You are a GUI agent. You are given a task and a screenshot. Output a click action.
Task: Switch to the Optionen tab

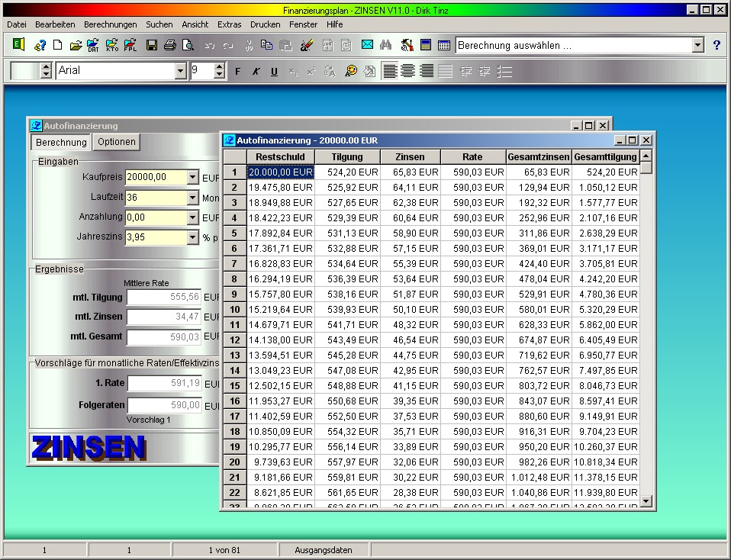pos(117,142)
